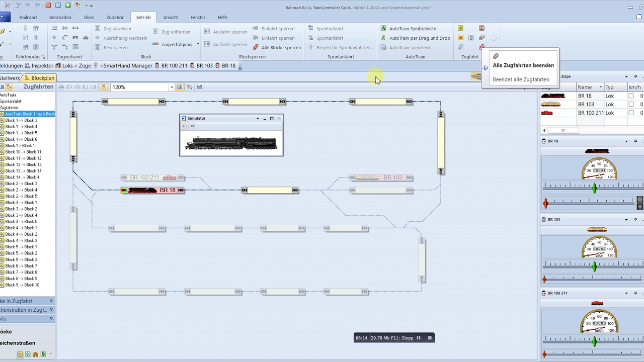Click the forward arrow in block plan toolbar
The height and width of the screenshot is (362, 644).
coord(77,87)
